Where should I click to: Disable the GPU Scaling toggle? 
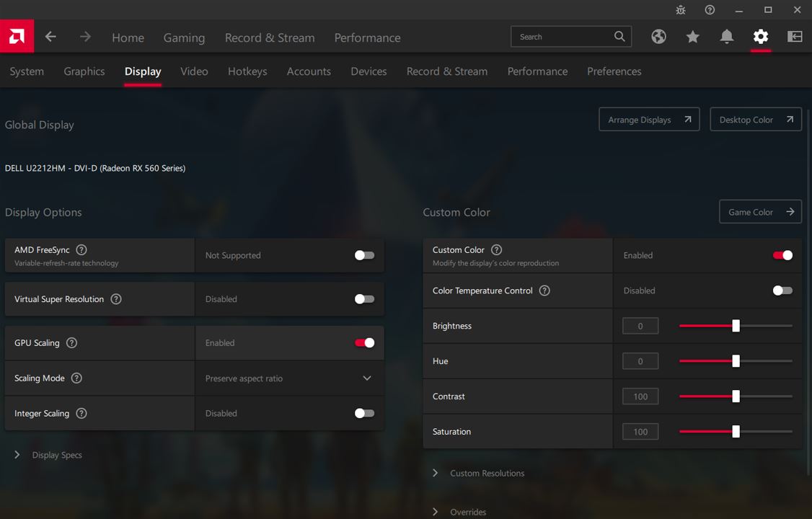(x=364, y=343)
